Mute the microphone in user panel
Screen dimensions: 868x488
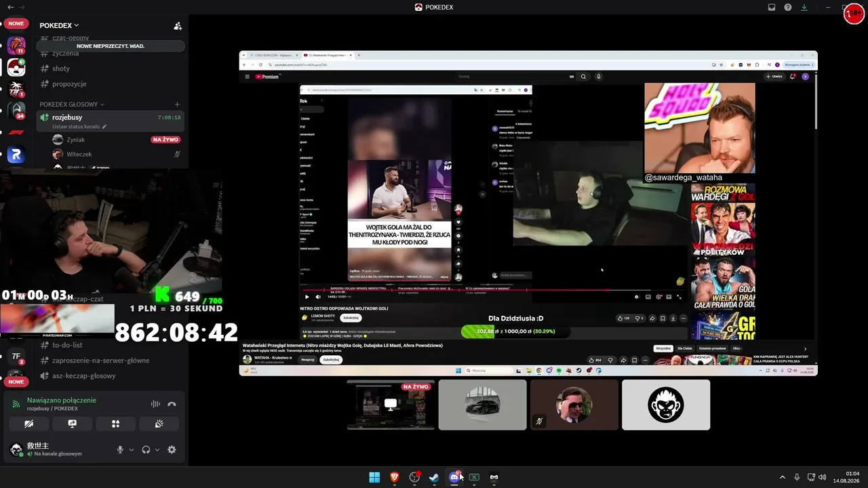[x=120, y=449]
